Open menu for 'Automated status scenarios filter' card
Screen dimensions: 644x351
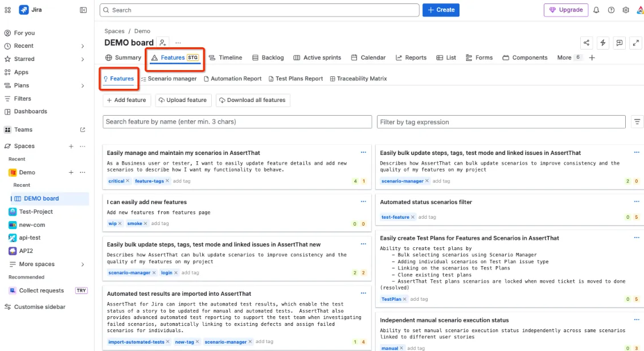click(x=637, y=201)
